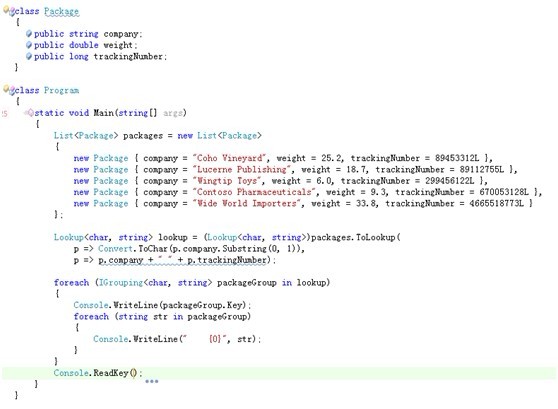Click the tracking number 4665518773L
558x409 pixels.
(497, 203)
